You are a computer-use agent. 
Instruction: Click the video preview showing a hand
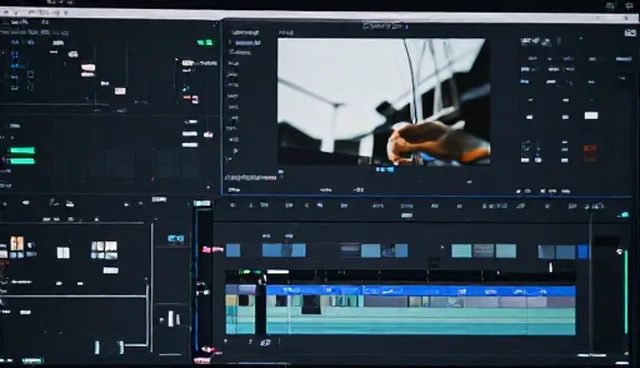[384, 102]
